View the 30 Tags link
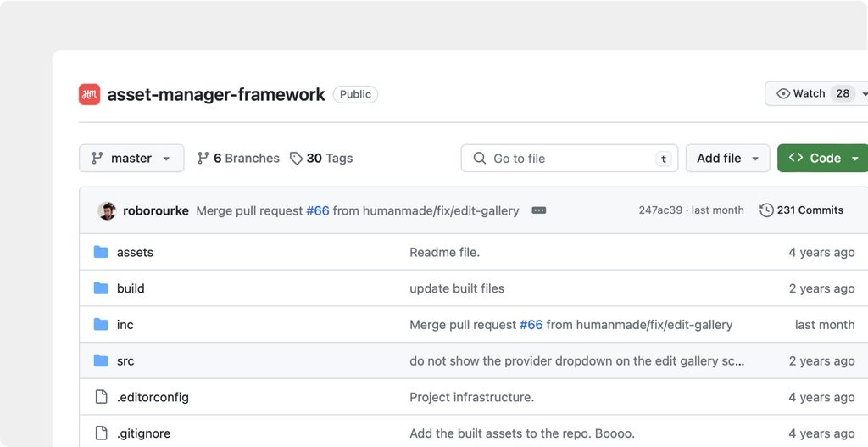 click(321, 159)
